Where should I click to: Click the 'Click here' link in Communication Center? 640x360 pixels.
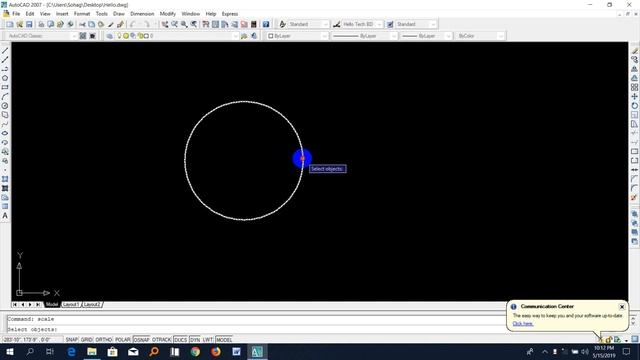[x=523, y=324]
